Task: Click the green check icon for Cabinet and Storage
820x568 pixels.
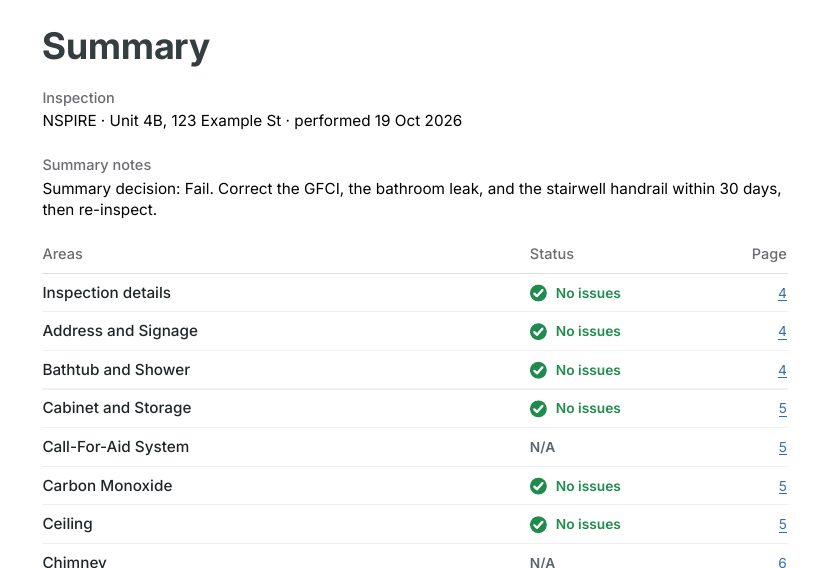Action: coord(538,408)
